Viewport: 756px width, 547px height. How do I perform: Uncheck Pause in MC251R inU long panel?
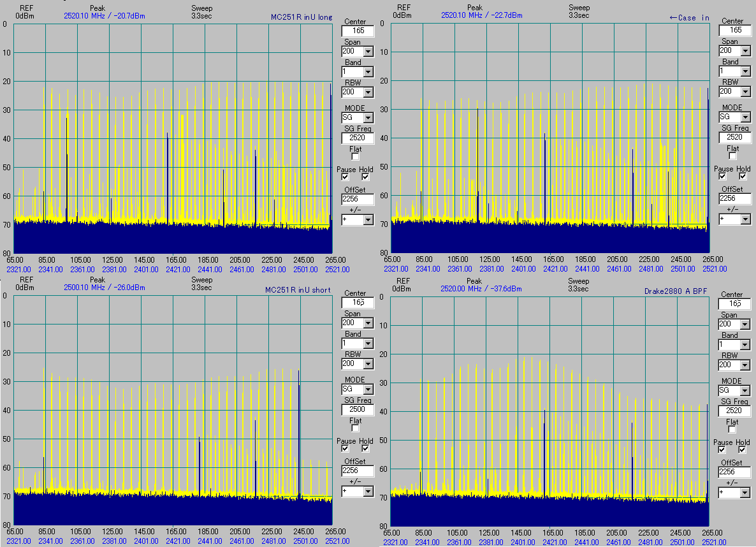[345, 177]
